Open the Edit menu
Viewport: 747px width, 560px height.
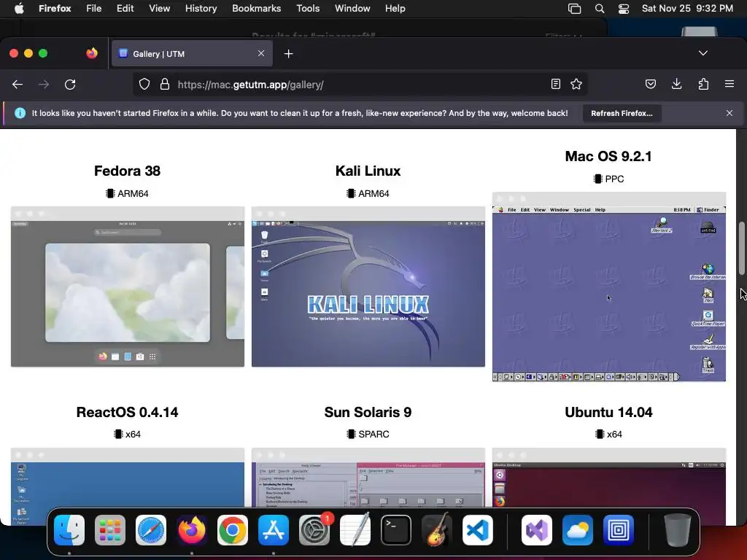(125, 8)
